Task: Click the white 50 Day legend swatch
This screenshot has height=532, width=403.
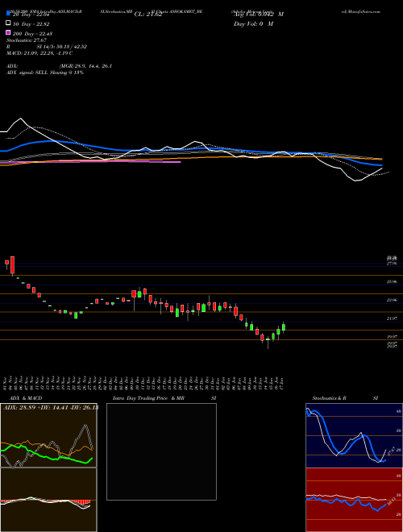Action: tap(8, 23)
